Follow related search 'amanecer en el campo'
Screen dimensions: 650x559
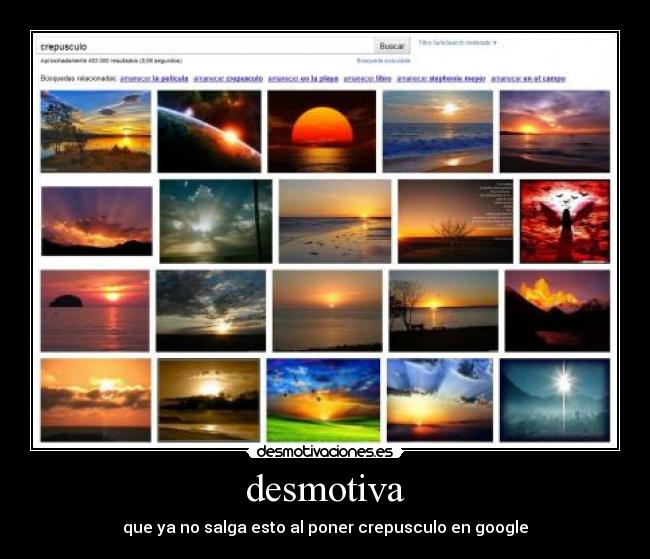528,79
